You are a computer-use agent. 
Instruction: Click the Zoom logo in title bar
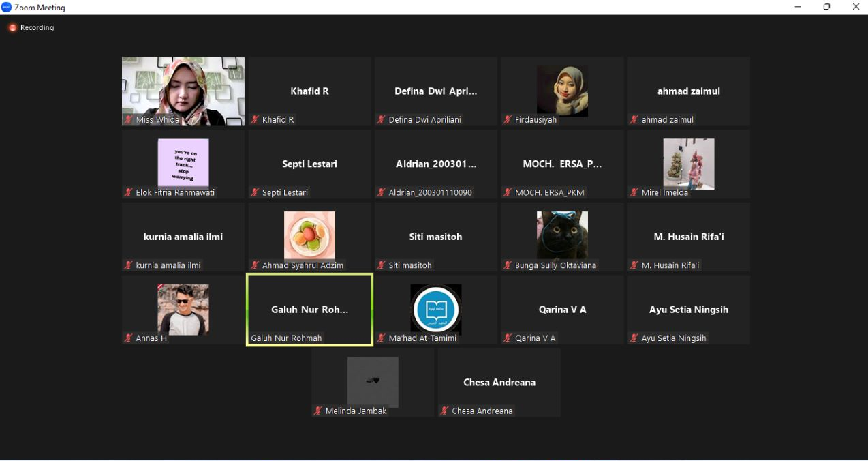coord(7,8)
